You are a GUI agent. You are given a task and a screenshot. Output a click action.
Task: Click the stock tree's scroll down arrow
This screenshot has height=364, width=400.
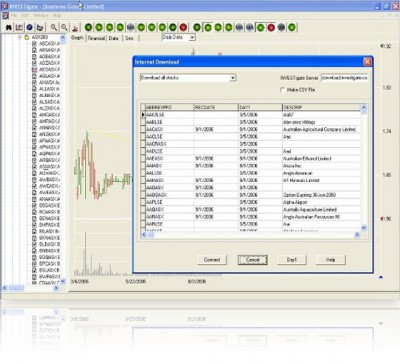tap(63, 281)
